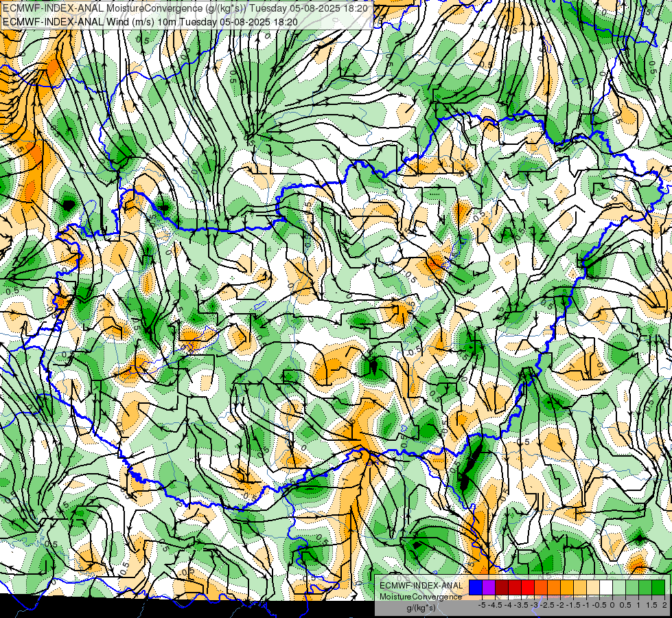Click the -4.5 tick label on legend scale
672x618 pixels.
495,605
